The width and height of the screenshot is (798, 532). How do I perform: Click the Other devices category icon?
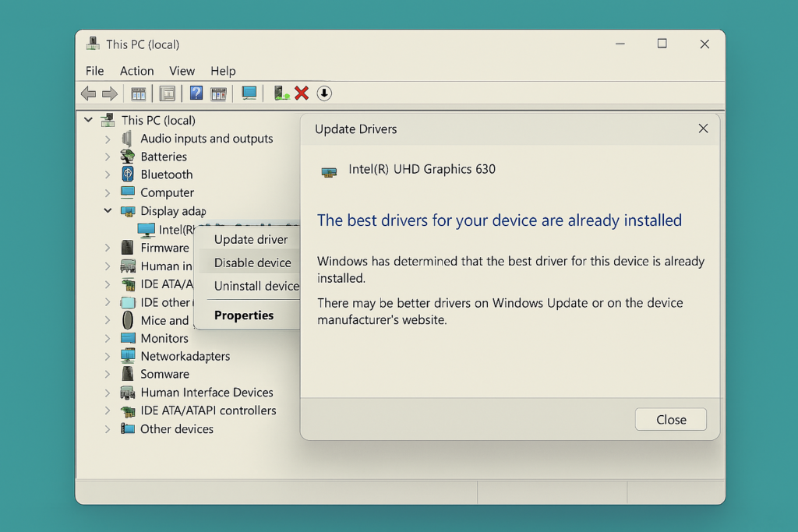tap(128, 428)
